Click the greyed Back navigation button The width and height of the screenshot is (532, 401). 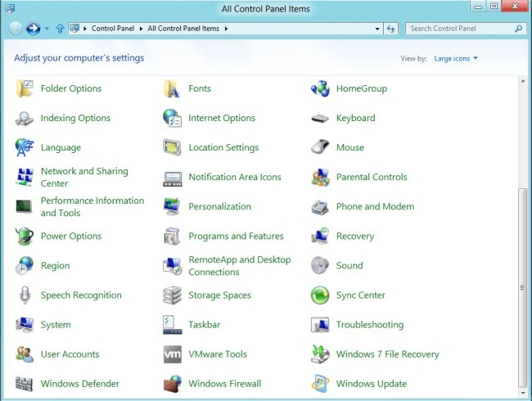(x=16, y=29)
